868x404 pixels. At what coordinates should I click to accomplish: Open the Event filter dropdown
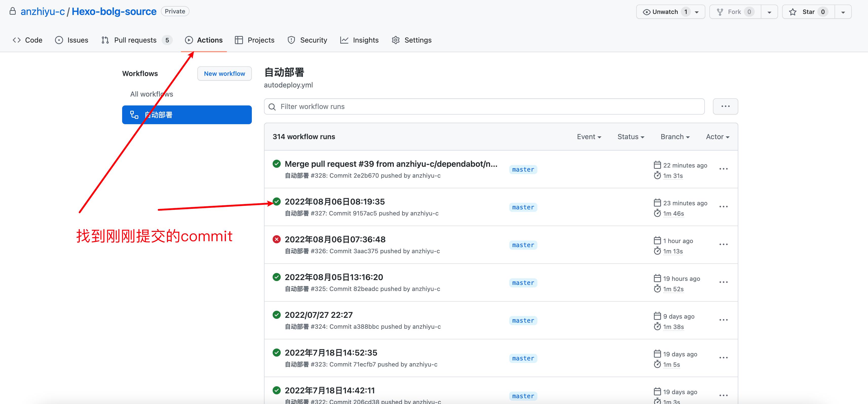click(x=589, y=137)
